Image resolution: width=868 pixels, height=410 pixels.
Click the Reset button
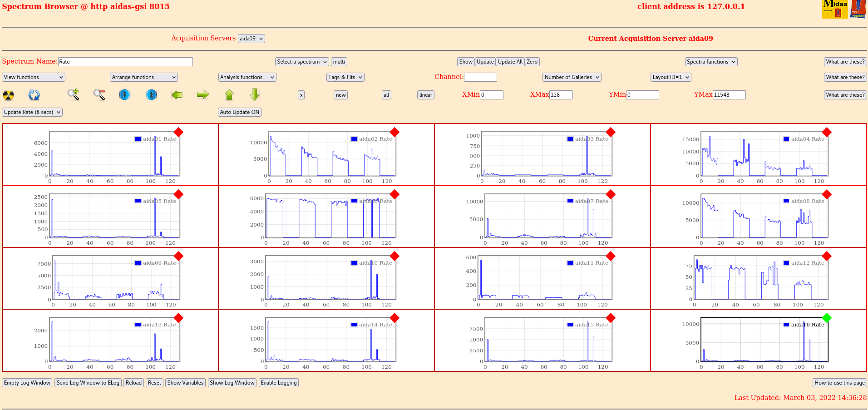pos(154,383)
